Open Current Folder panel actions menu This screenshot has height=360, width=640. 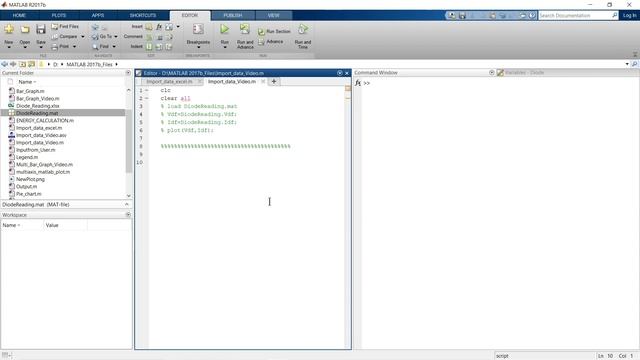pyautogui.click(x=128, y=73)
